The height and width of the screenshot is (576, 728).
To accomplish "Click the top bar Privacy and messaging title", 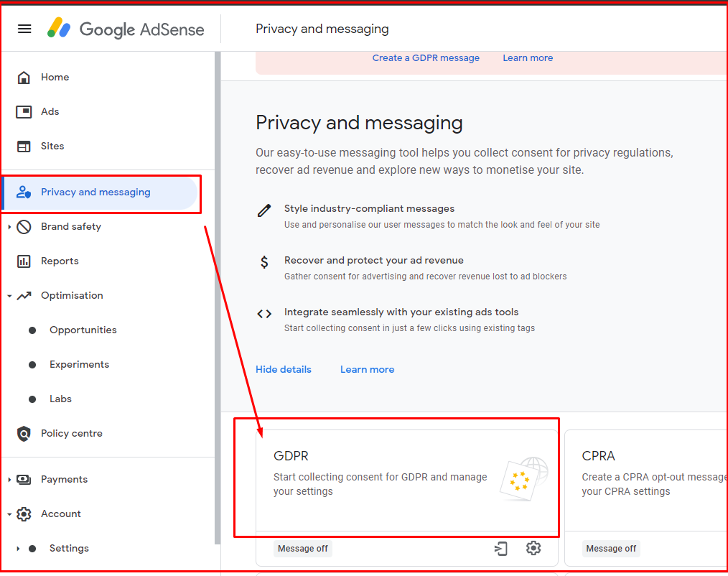I will point(322,29).
